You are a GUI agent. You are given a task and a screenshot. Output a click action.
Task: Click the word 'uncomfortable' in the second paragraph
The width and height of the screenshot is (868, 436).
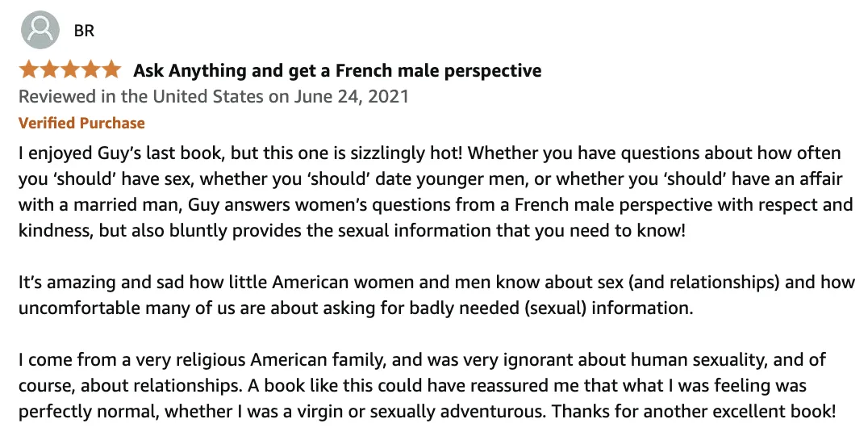pos(79,308)
